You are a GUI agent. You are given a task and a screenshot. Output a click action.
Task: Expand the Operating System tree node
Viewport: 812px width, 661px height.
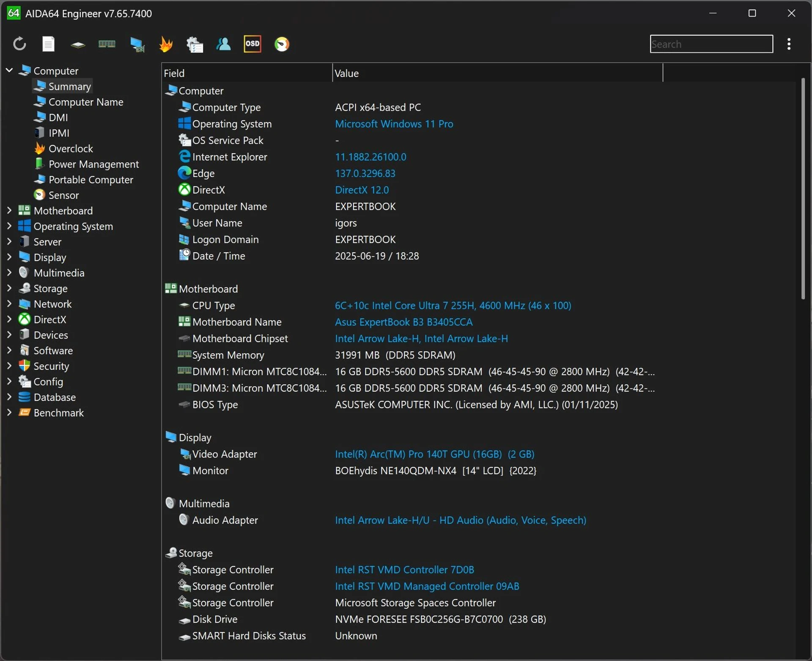pos(9,226)
